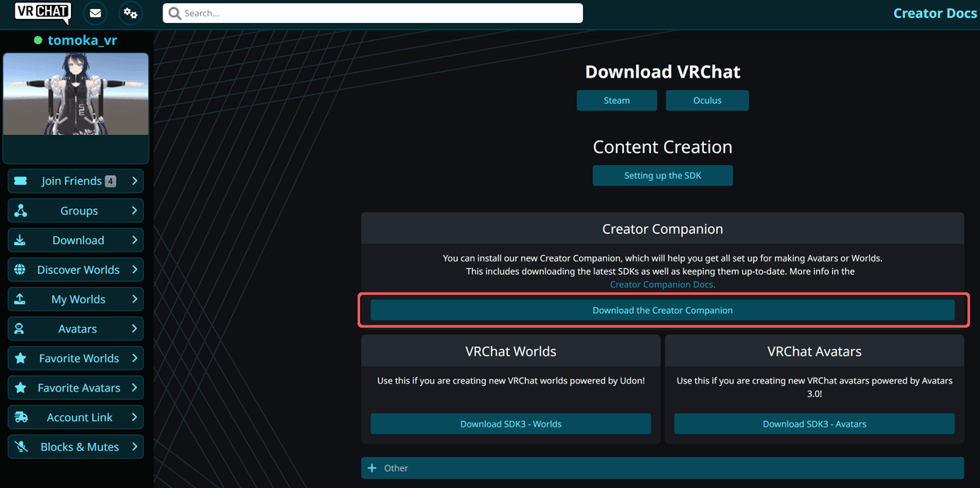Click the Avatars person icon

coord(20,329)
